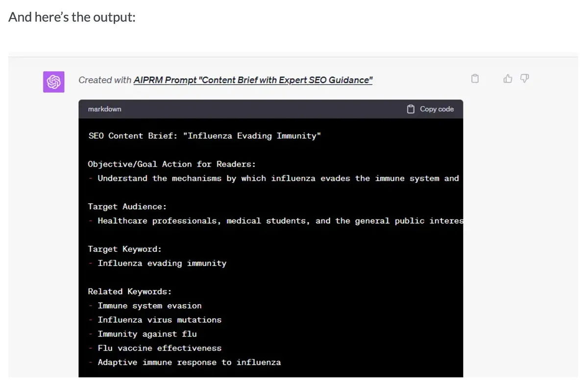
Task: Click the Related Keywords heading
Action: tap(130, 291)
